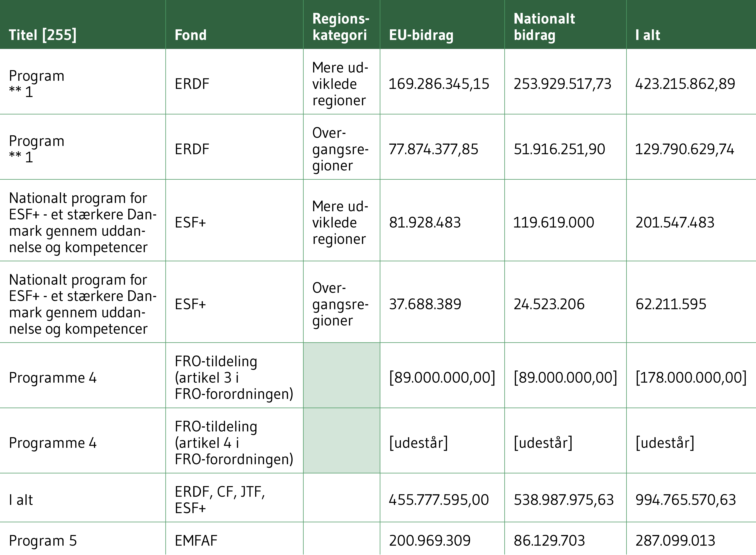Viewport: 756px width, 555px height.
Task: Select the "Fond" column header
Action: coord(191,35)
